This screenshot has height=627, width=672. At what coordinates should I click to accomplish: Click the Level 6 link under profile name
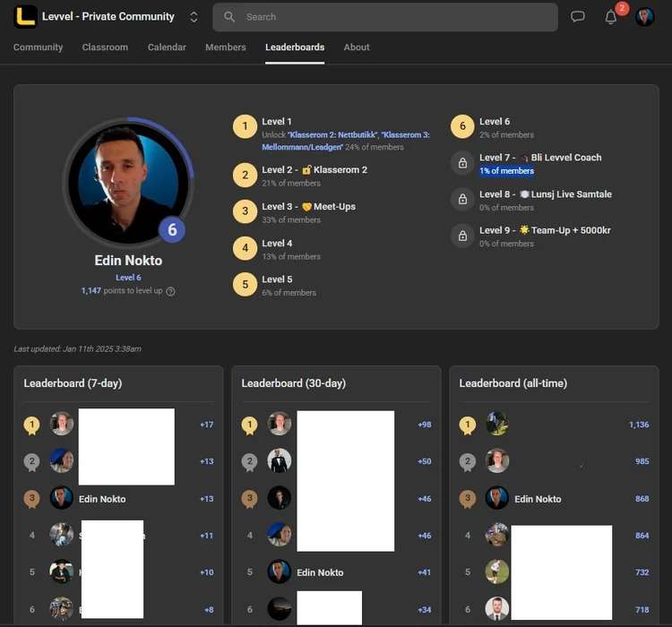click(x=128, y=278)
